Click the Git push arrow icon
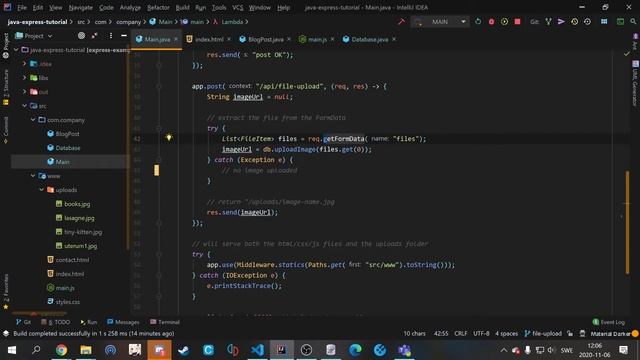Screen dimensions: 640x360 (x=561, y=22)
